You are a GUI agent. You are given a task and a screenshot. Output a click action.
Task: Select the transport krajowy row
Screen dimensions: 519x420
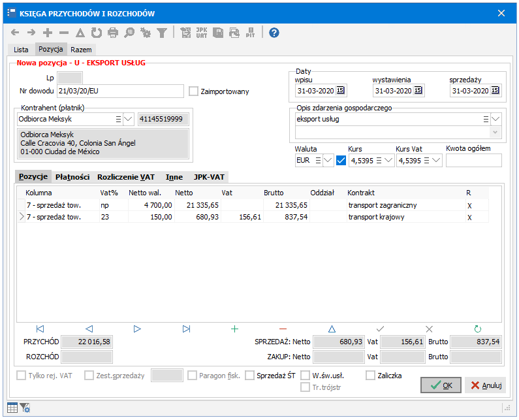[253, 217]
